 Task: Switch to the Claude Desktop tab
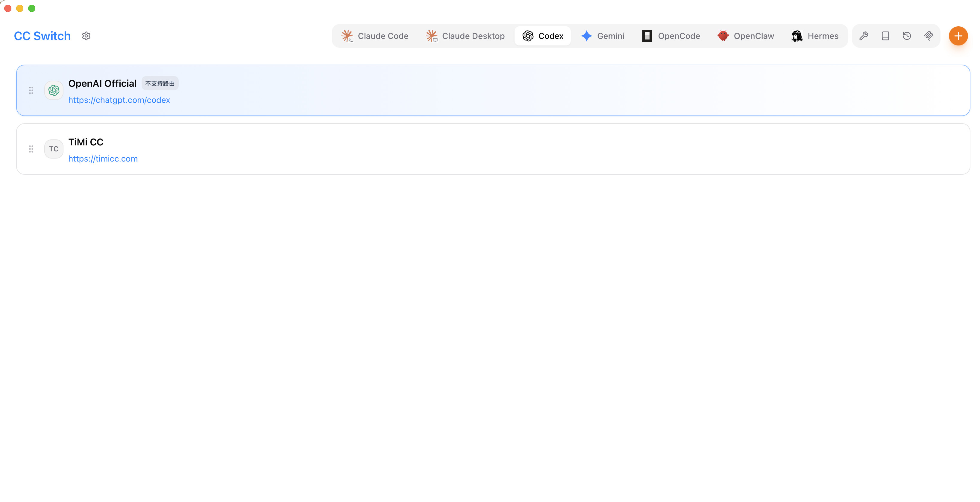(465, 36)
